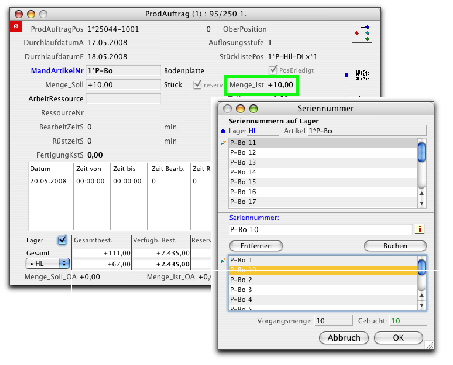Select serial P-Bo 1 in booked list
The height and width of the screenshot is (365, 453).
pos(323,260)
